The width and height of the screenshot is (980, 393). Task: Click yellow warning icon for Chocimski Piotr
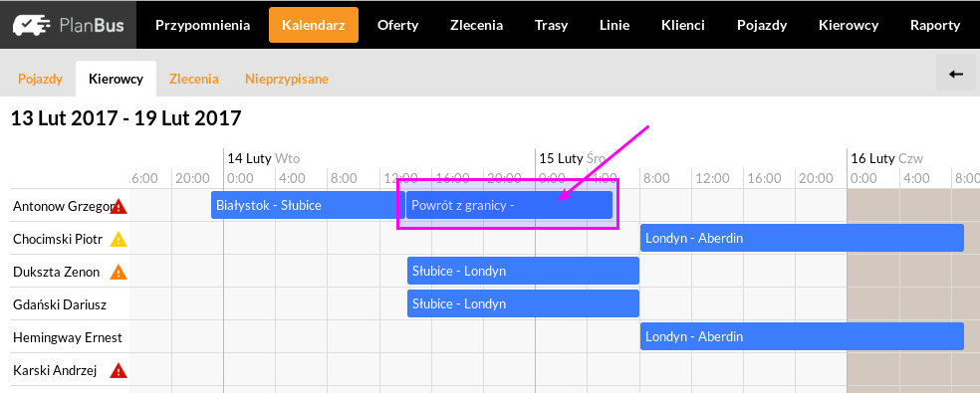(x=119, y=239)
